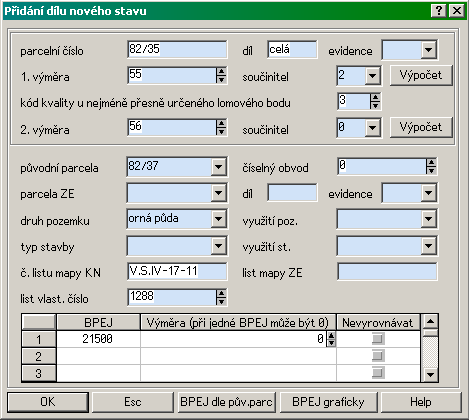Close the Přidání dílu nového stavu dialog
The width and height of the screenshot is (469, 420).
(x=456, y=11)
